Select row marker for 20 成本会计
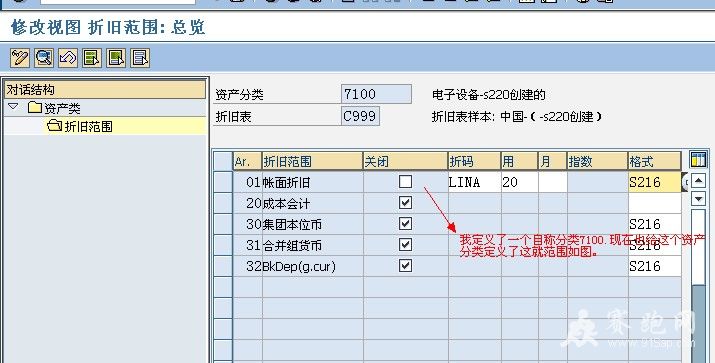The height and width of the screenshot is (363, 715). 223,203
